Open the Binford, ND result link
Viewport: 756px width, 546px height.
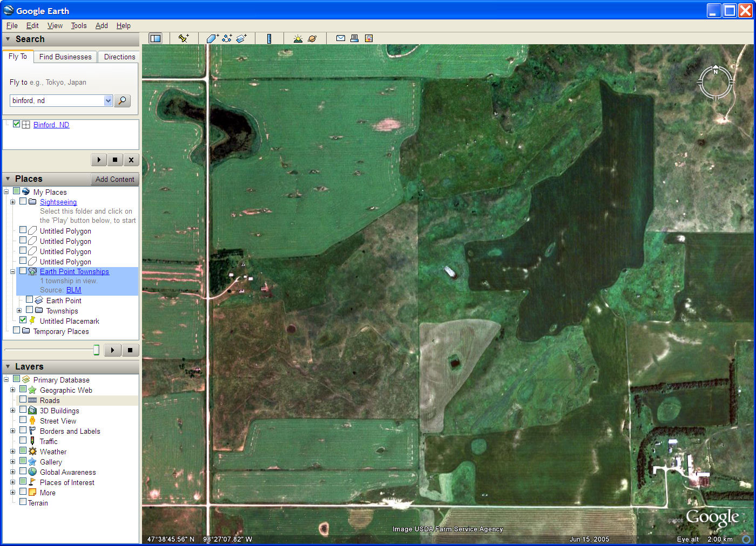[51, 125]
